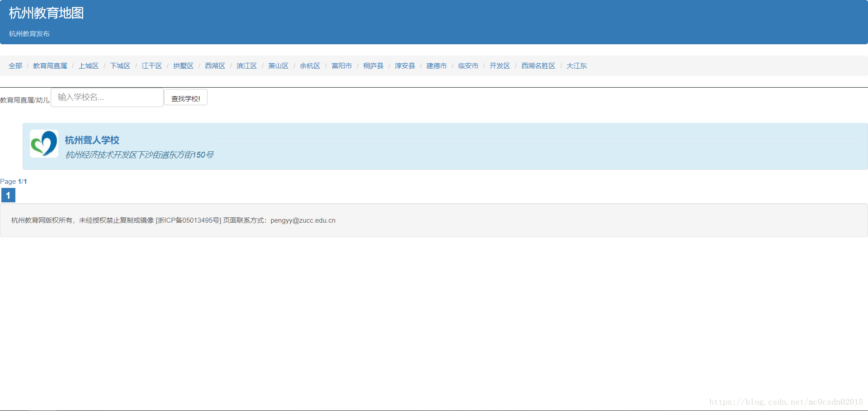The image size is (868, 411).
Task: Filter schools by 江干区
Action: 152,66
